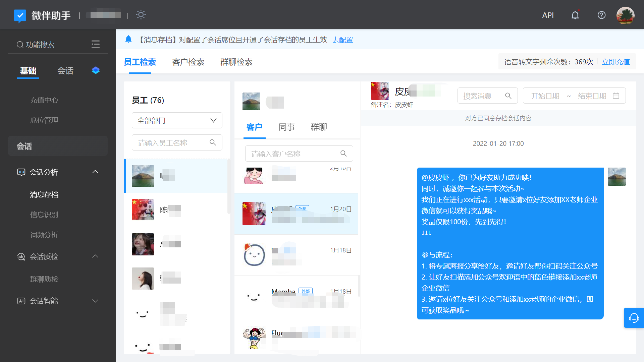Click the blue bell announcement icon
644x362 pixels.
click(x=128, y=39)
